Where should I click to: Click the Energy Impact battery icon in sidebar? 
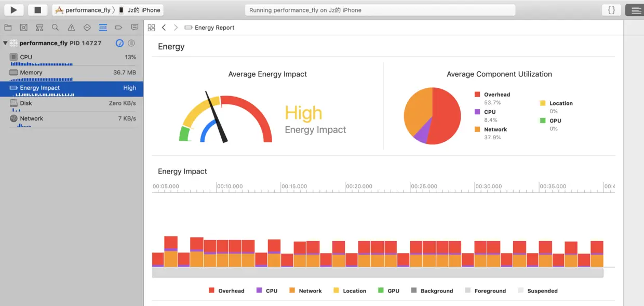(x=14, y=88)
